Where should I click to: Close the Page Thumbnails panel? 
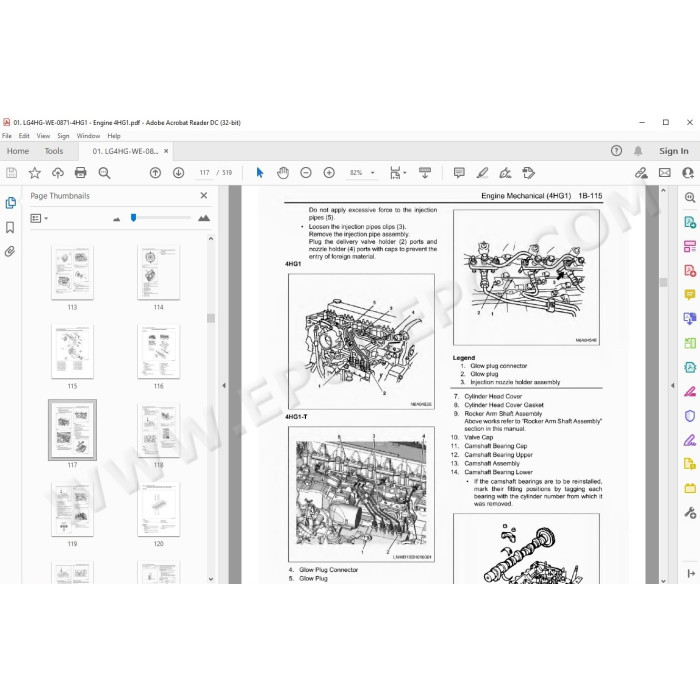204,196
